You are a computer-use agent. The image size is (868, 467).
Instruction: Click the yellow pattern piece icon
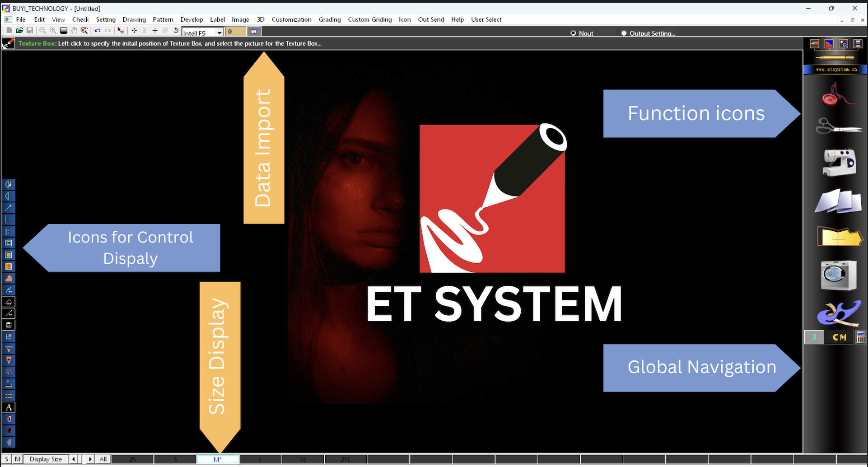(839, 237)
